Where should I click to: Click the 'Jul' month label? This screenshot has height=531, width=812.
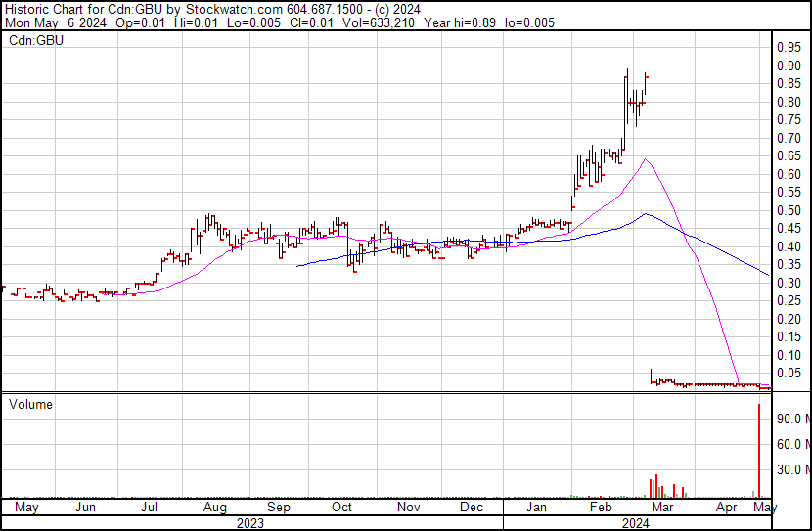(149, 508)
